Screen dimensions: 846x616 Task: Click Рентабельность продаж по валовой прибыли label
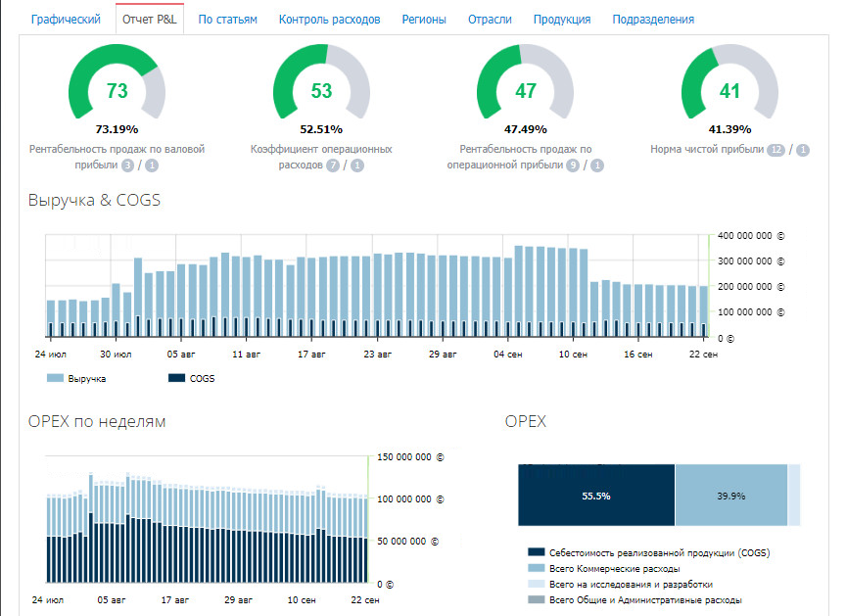[x=117, y=150]
